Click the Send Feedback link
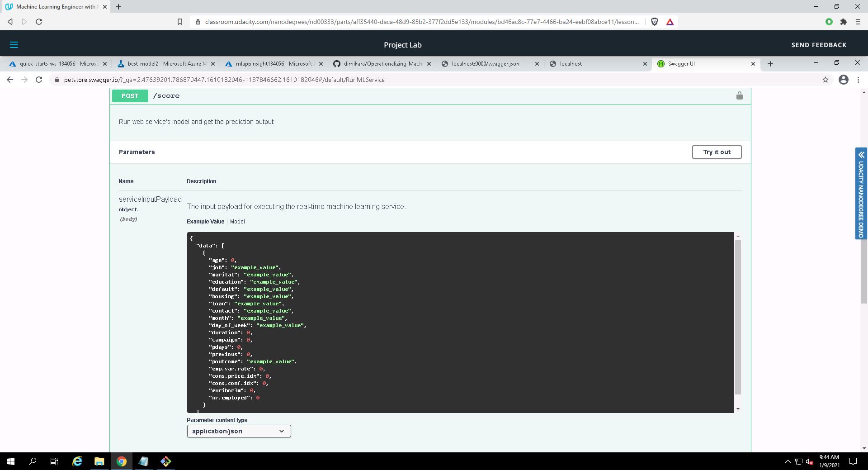The height and width of the screenshot is (470, 868). (819, 45)
